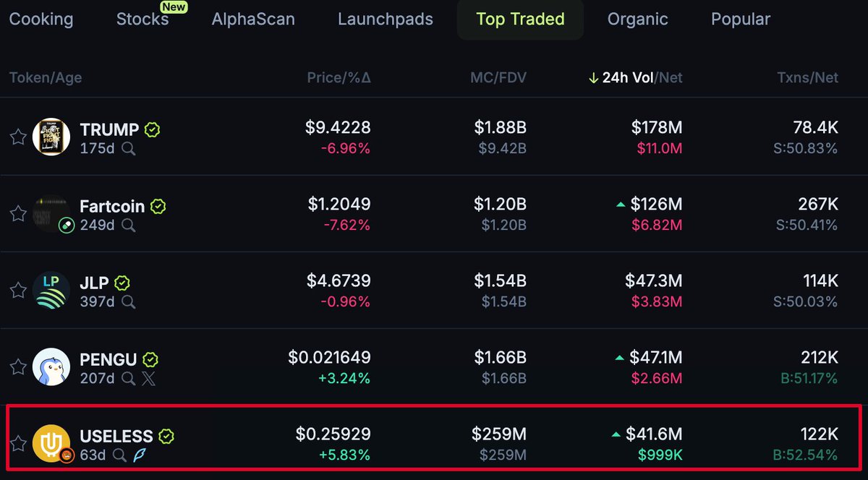Click the feather icon next to USELESS
Viewport: 868px width, 480px height.
(140, 455)
